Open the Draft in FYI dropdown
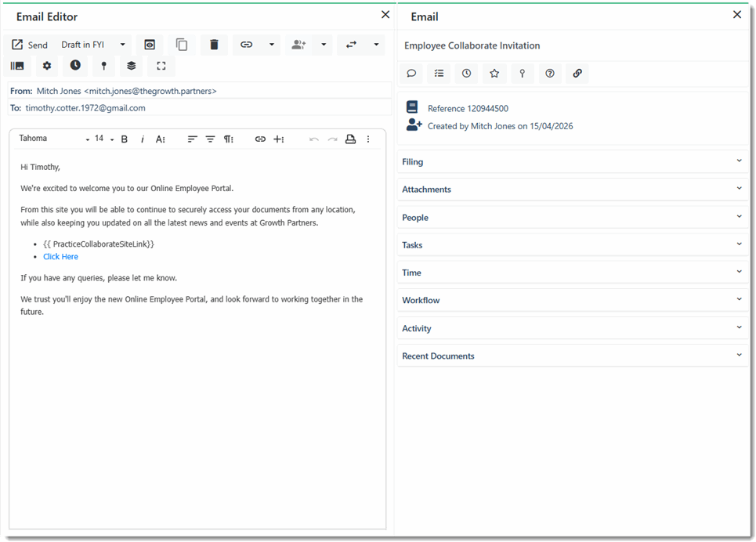 (93, 45)
